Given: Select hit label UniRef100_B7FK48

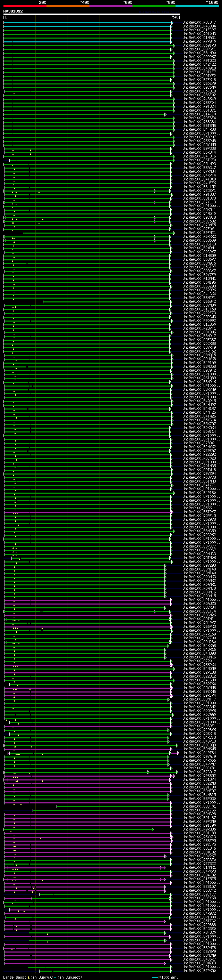Looking at the screenshot, I should point(199,80).
